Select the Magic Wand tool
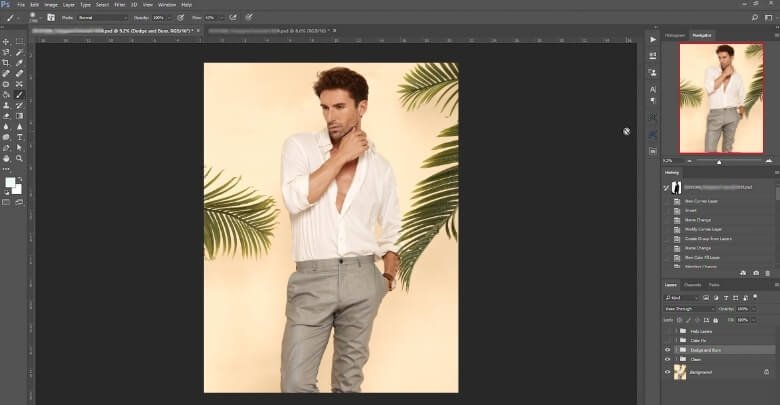Image resolution: width=780 pixels, height=405 pixels. click(x=19, y=52)
